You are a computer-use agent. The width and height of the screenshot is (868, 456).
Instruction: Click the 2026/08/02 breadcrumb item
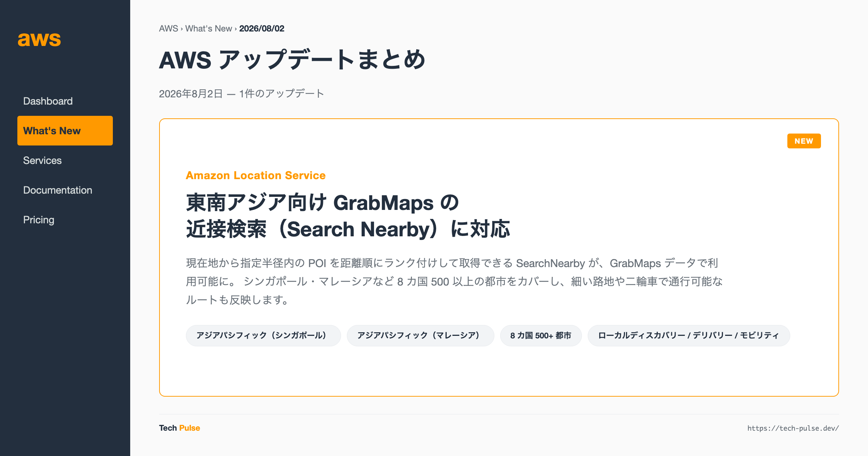pyautogui.click(x=262, y=29)
